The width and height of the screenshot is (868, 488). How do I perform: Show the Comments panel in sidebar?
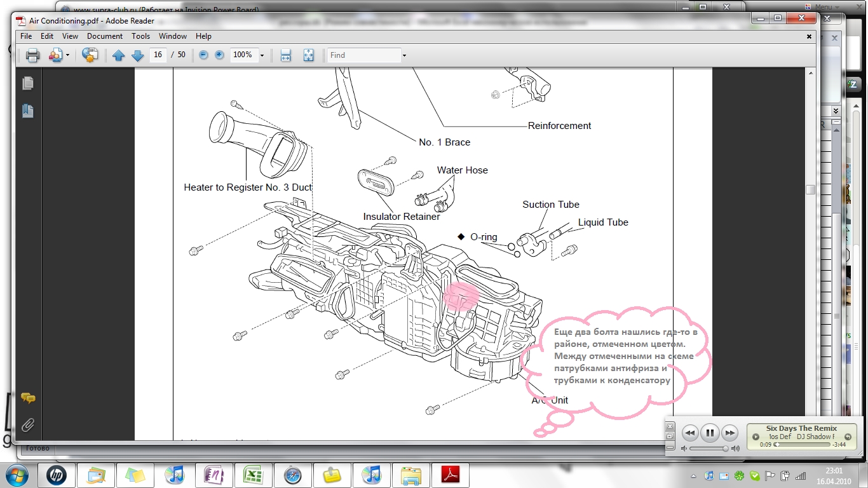[x=27, y=398]
